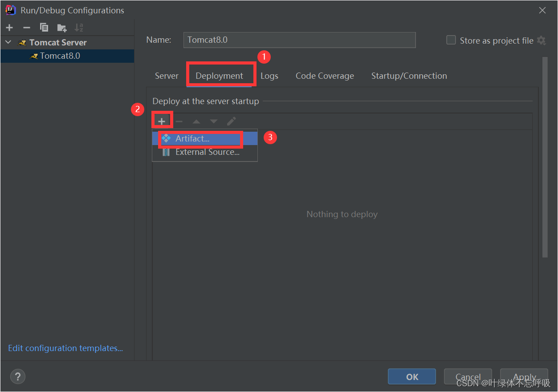The image size is (558, 392).
Task: Select the Tomcat8.0 configuration
Action: (x=67, y=56)
